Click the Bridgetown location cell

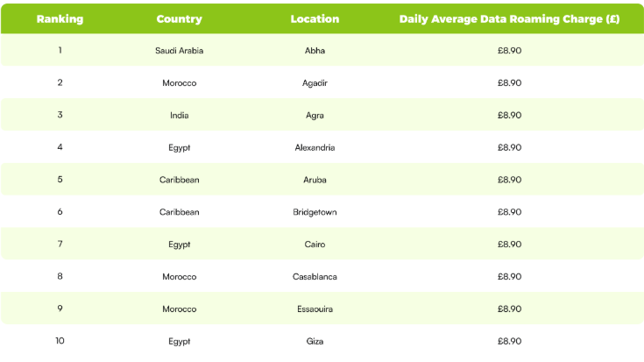[x=315, y=212]
